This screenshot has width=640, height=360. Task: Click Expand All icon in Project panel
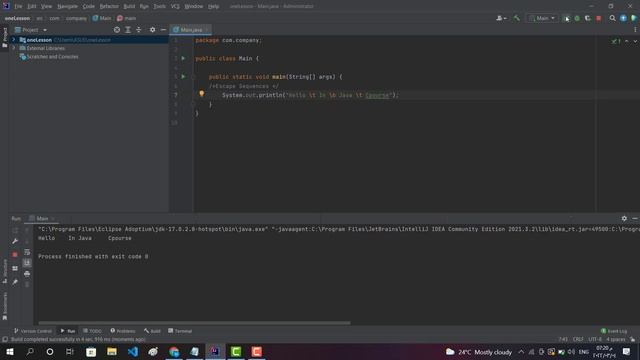click(x=128, y=30)
